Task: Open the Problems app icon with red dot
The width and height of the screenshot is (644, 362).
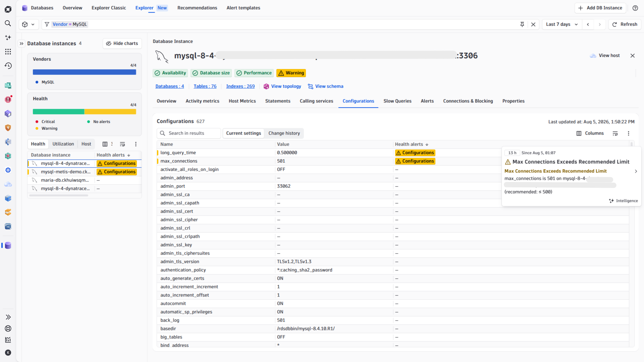Action: pyautogui.click(x=8, y=99)
